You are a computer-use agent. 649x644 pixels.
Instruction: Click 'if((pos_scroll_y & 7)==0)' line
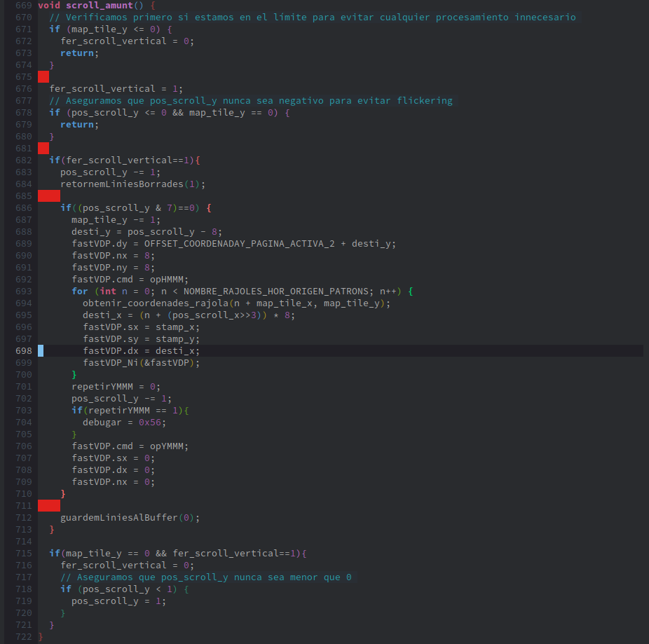[x=136, y=208]
